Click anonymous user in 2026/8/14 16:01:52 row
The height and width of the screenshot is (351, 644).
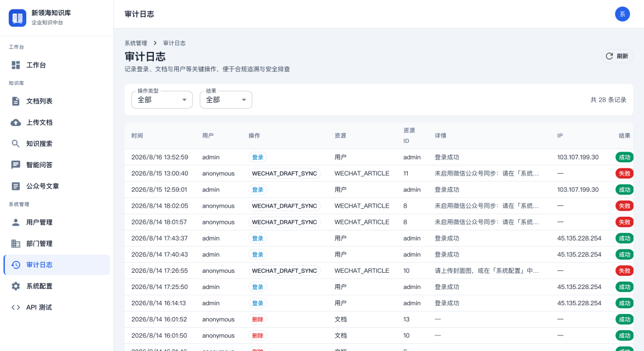(218, 319)
